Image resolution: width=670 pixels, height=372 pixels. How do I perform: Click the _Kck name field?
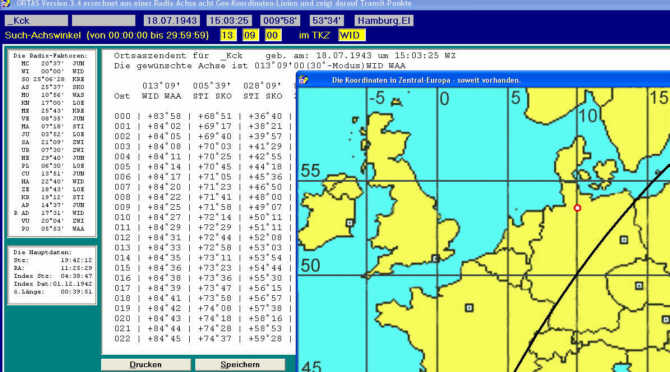[36, 21]
